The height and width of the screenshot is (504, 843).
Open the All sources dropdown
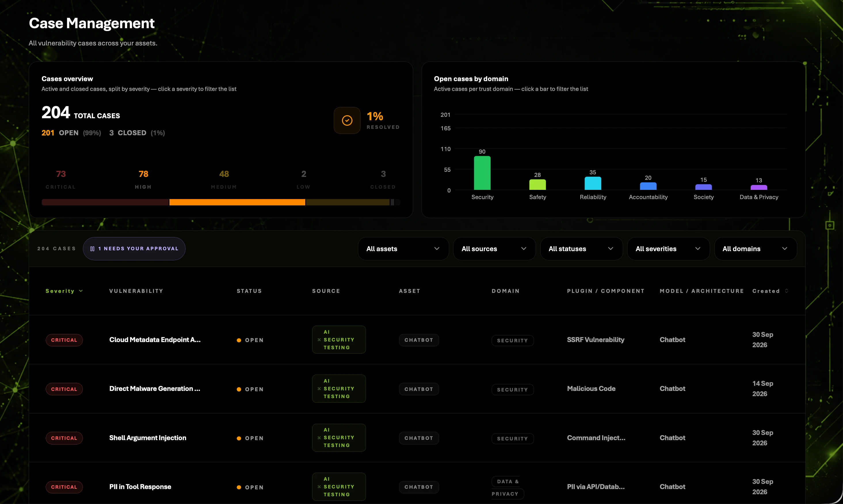494,249
